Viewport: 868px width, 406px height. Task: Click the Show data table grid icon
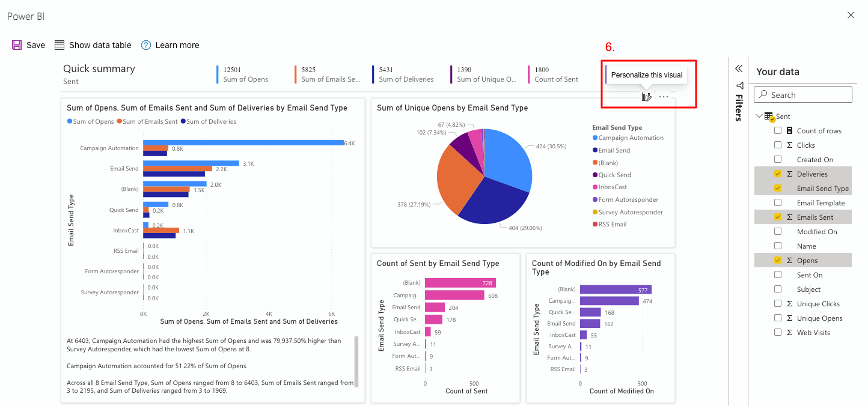click(60, 45)
